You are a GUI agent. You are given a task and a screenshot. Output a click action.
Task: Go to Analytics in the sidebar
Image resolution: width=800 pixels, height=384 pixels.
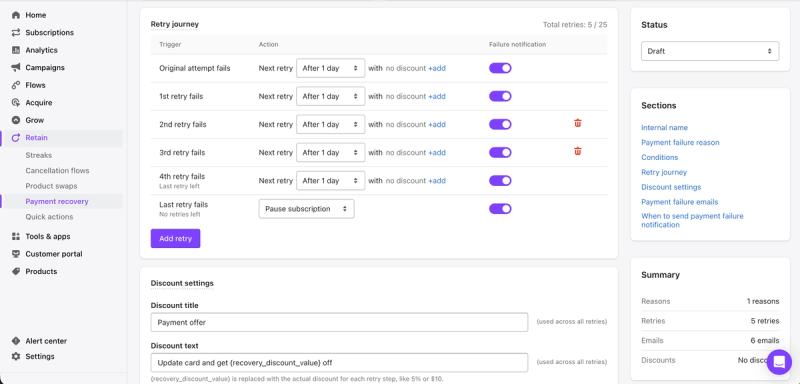41,50
